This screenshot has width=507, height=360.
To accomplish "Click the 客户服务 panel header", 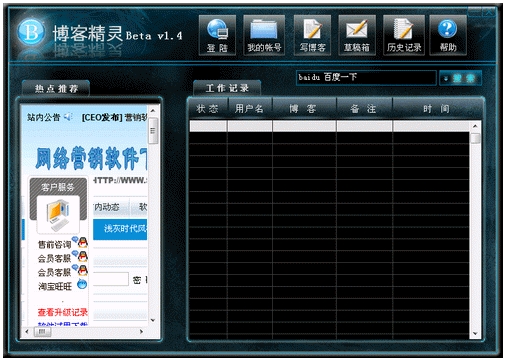I will coord(58,187).
